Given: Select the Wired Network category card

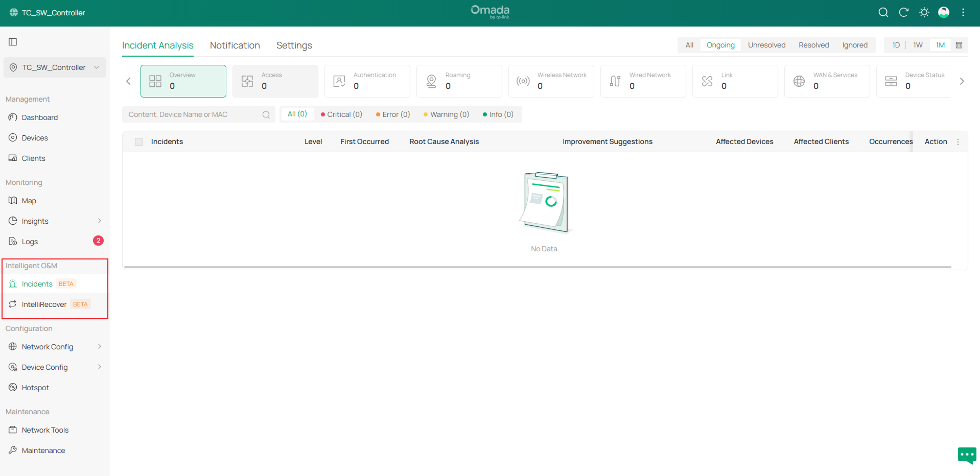Looking at the screenshot, I should tap(643, 81).
